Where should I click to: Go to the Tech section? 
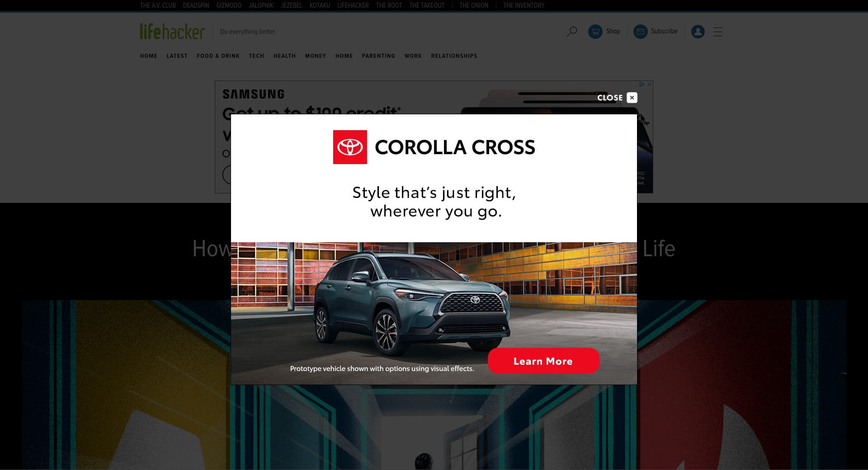click(x=256, y=56)
